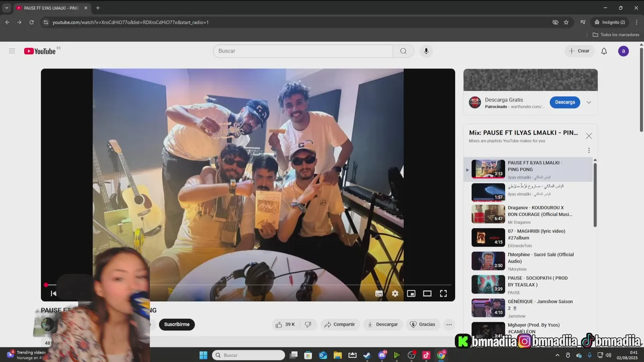The width and height of the screenshot is (644, 362).
Task: Play Mghayer (Prod. By Ysos) item
Action: pos(528,330)
